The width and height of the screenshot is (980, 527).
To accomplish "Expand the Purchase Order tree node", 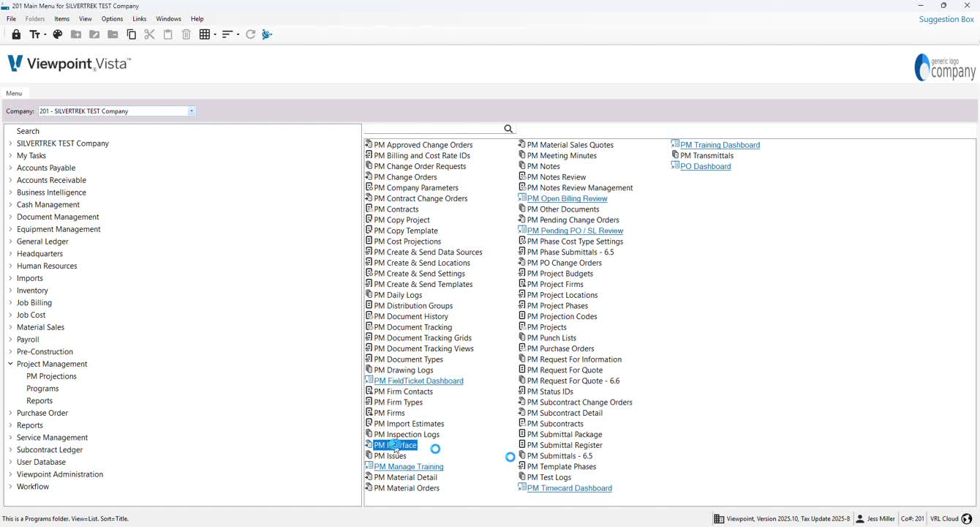I will [x=10, y=413].
